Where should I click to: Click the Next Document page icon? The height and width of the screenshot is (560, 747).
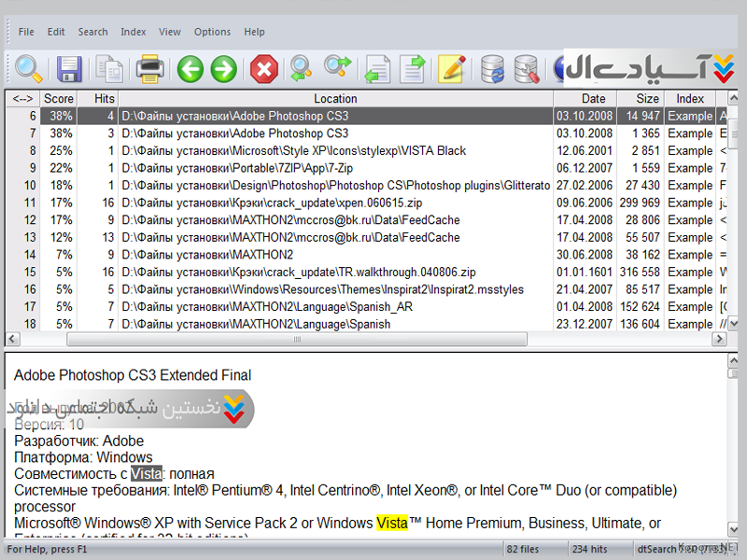pyautogui.click(x=412, y=68)
